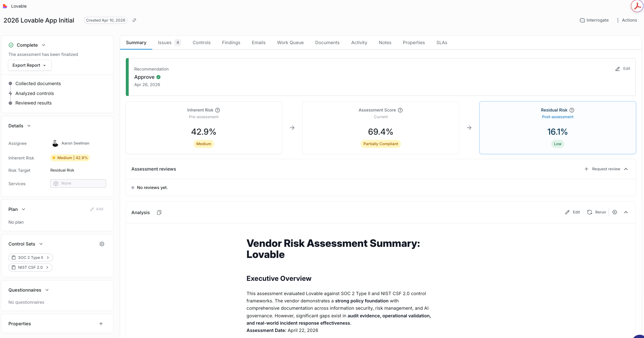The width and height of the screenshot is (644, 338).
Task: Click the Residual Risk target value
Action: tap(62, 170)
